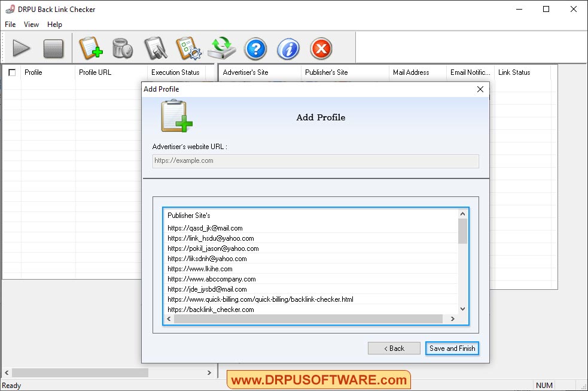The width and height of the screenshot is (588, 391).
Task: Click the Advertiser's website URL field
Action: [x=315, y=160]
